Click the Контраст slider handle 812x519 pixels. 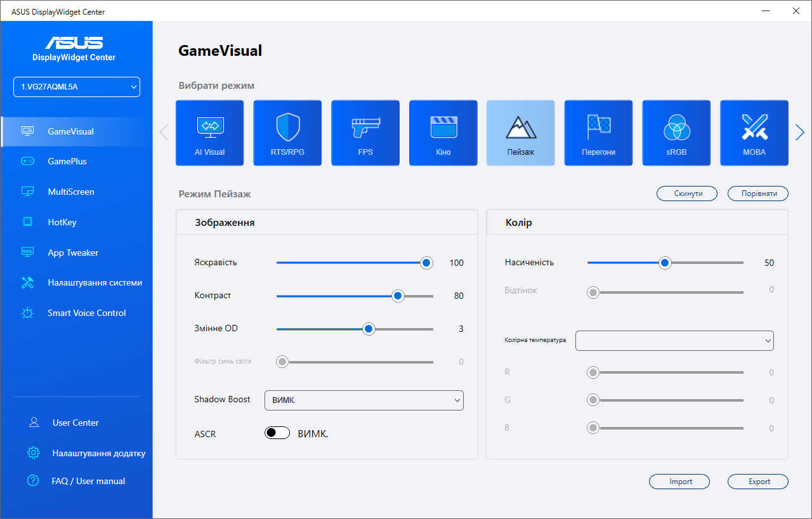(398, 296)
